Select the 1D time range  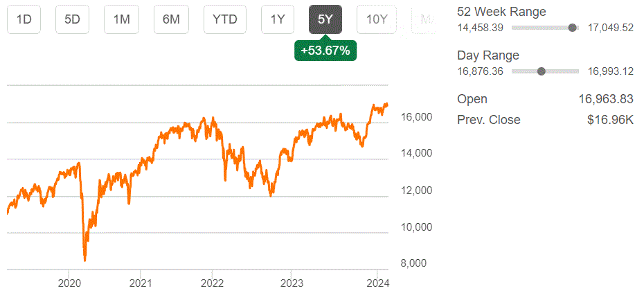24,19
